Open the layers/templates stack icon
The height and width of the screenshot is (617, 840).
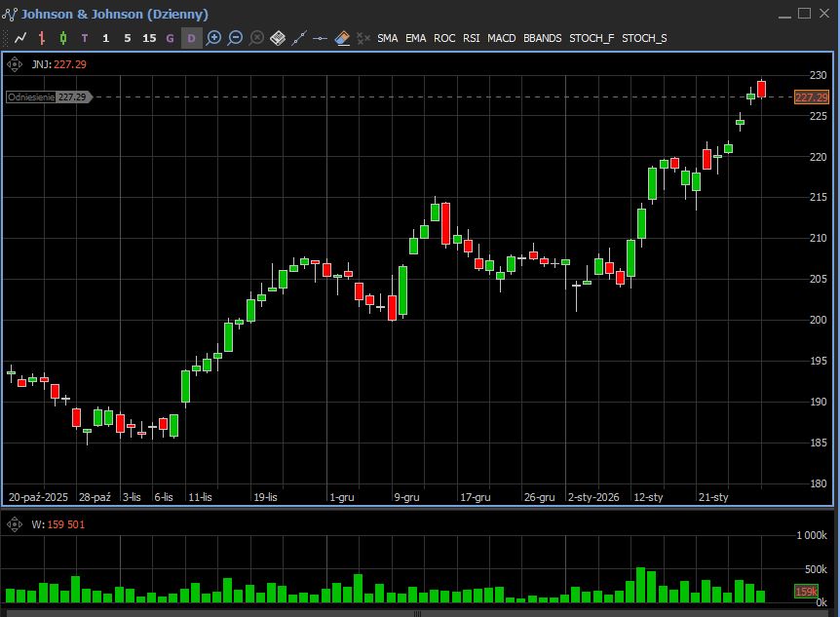278,38
